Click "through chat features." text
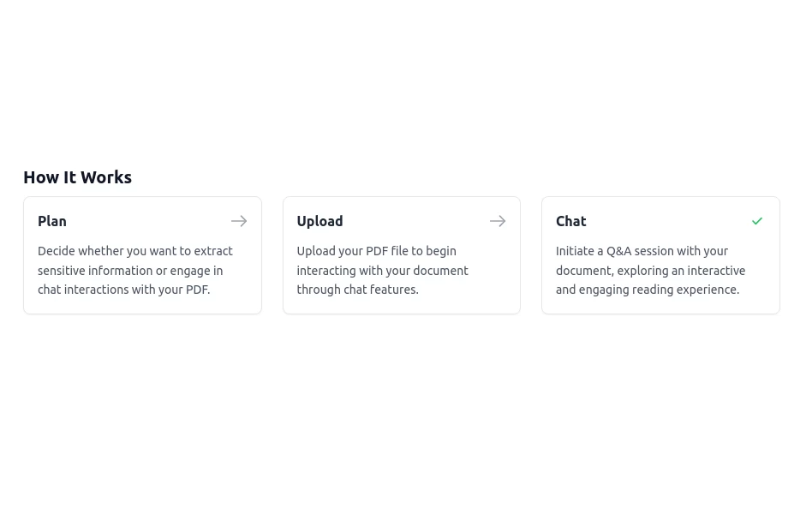Image resolution: width=812 pixels, height=520 pixels. click(x=357, y=290)
